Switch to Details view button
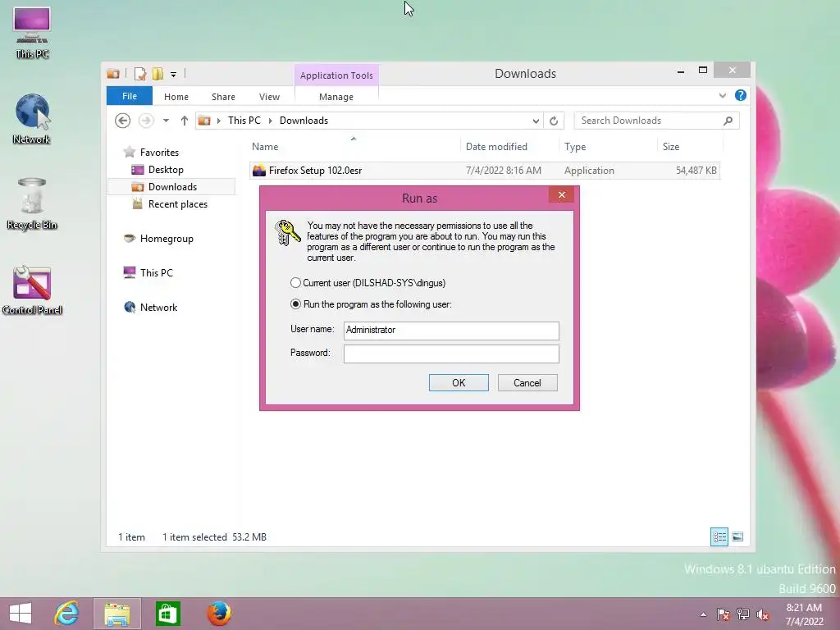The image size is (840, 630). 719,536
